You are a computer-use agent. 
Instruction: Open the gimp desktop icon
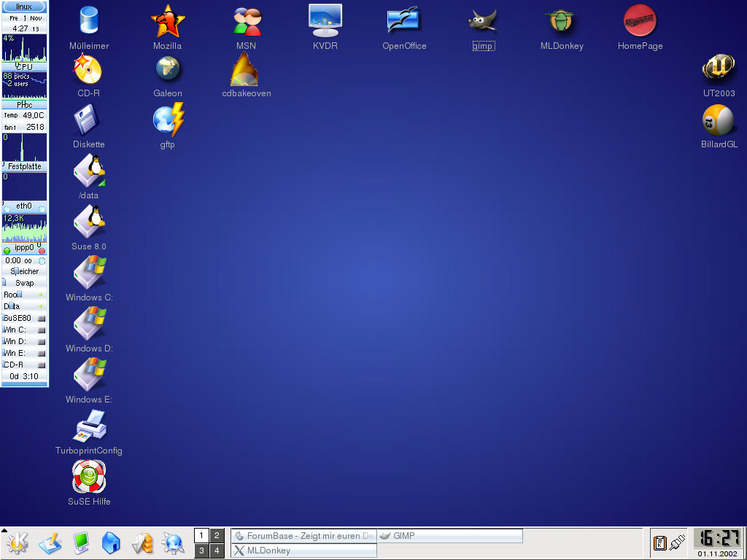(483, 21)
